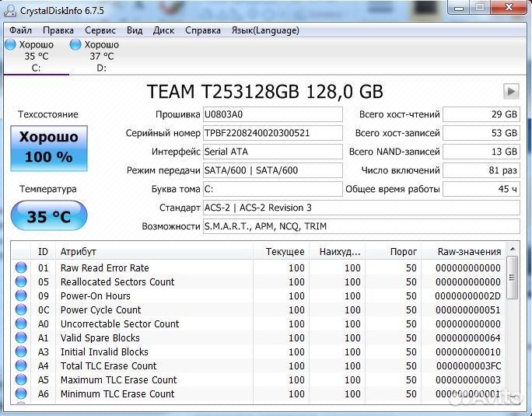Click the Техсостояние label

(48, 114)
